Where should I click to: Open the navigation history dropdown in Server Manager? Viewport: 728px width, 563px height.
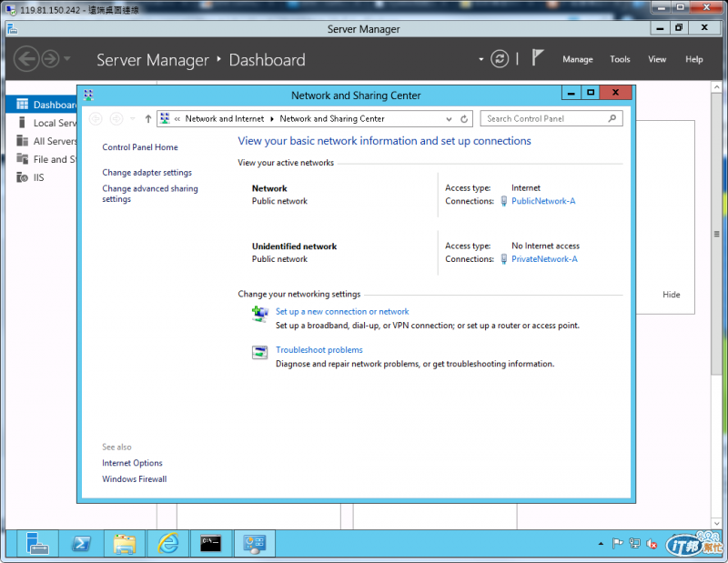(x=67, y=58)
